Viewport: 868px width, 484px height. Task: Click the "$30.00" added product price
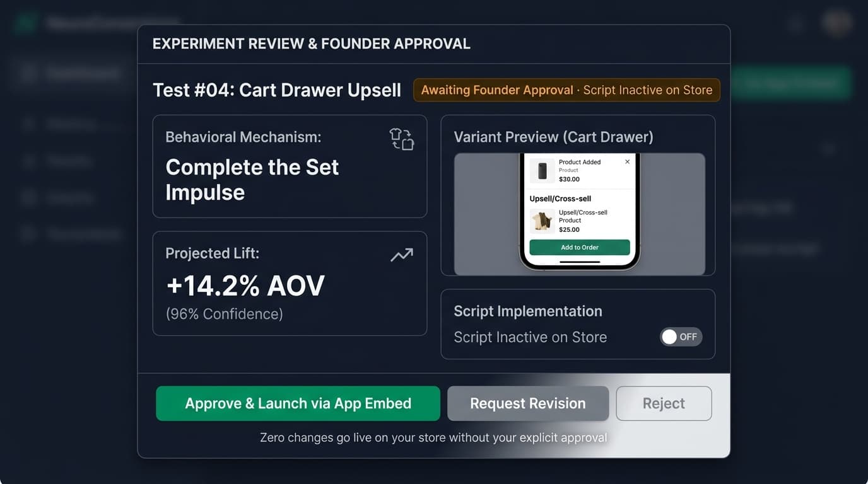click(x=569, y=179)
